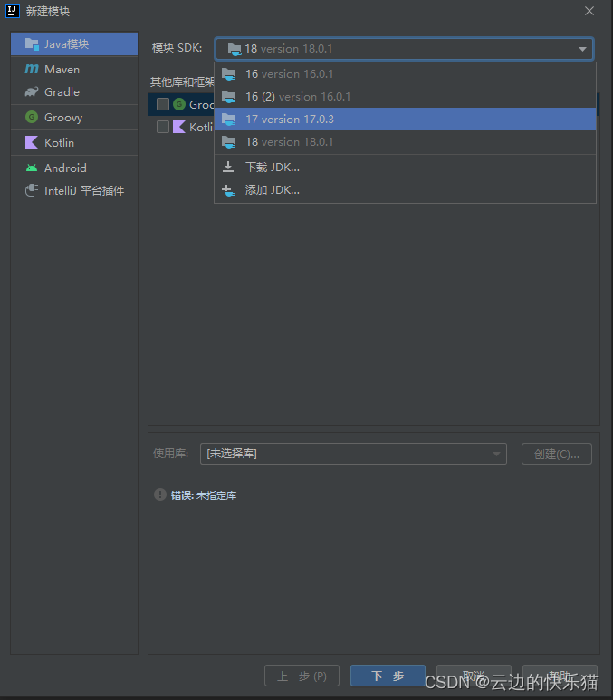Click the JDK icon inside the SDK combo box

tap(235, 49)
